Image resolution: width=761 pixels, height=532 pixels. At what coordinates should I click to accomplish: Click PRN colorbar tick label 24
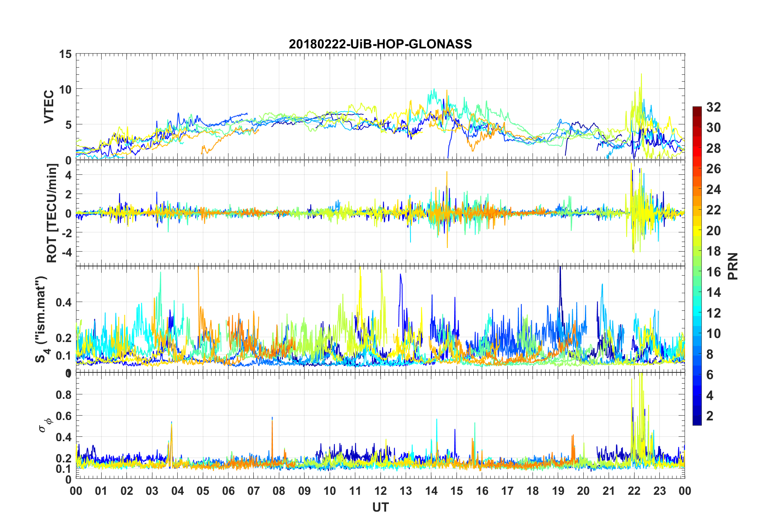pos(714,189)
